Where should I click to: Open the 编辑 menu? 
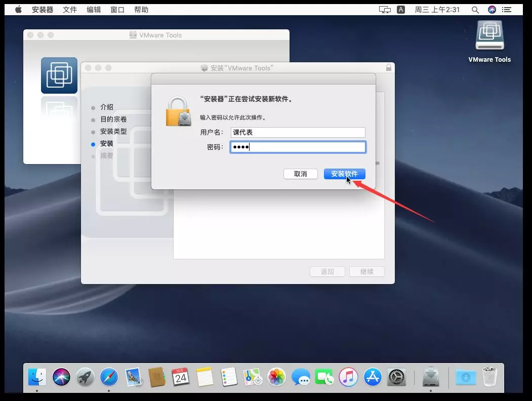94,10
